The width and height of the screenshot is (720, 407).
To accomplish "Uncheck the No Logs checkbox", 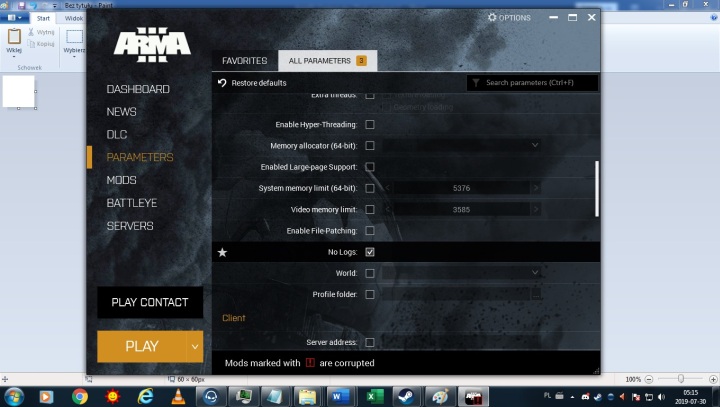I will (x=370, y=252).
